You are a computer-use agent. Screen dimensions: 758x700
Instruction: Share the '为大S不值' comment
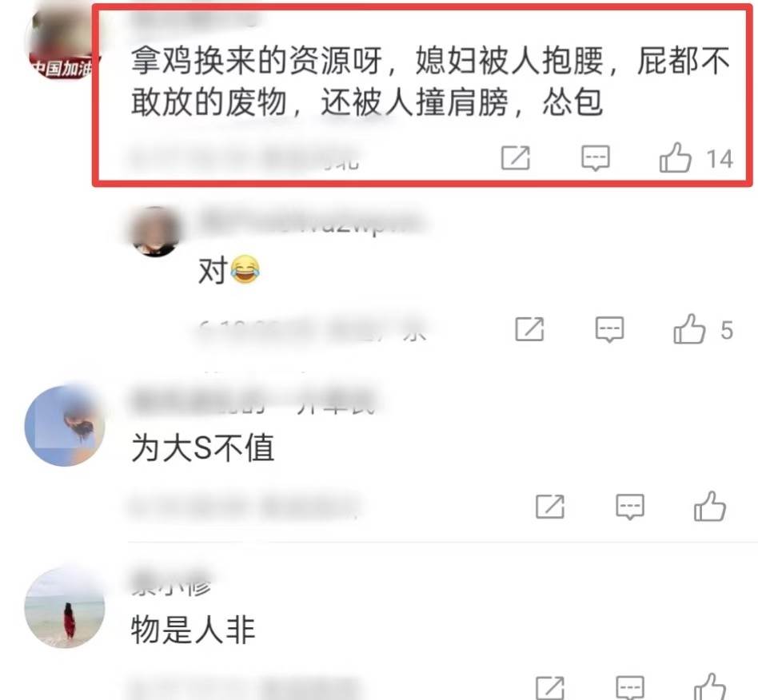(550, 507)
